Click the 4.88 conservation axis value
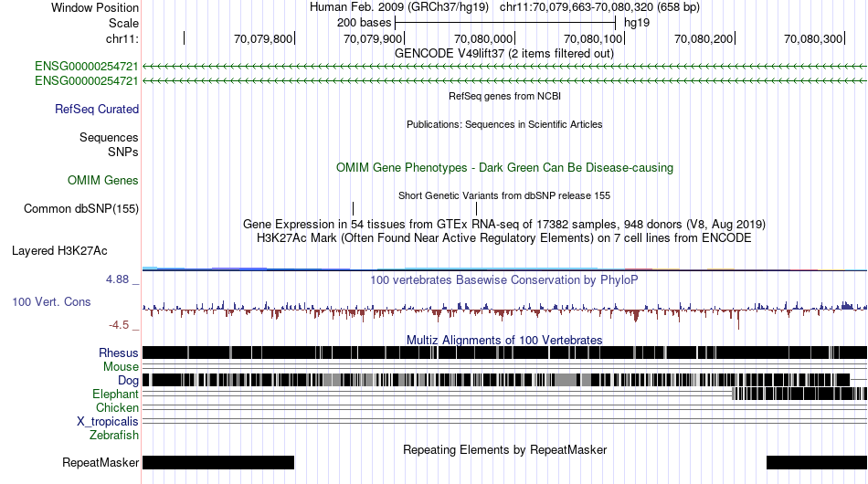Image resolution: width=868 pixels, height=484 pixels. [117, 279]
